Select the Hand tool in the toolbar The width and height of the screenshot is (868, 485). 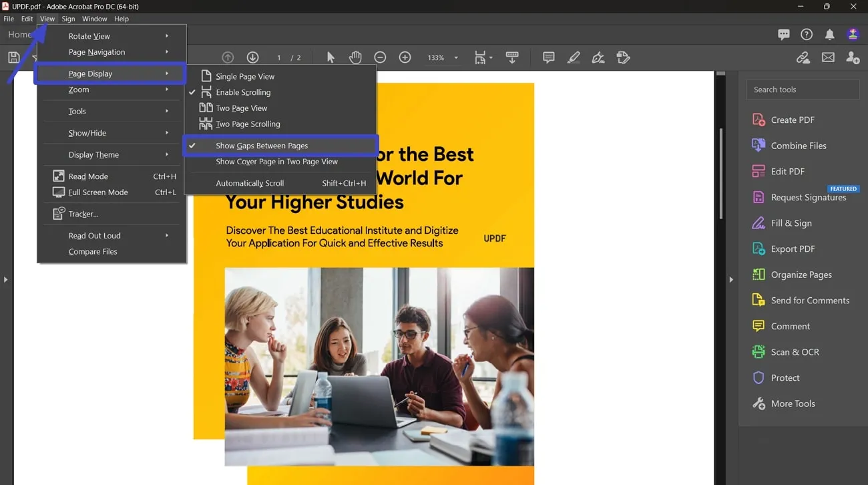point(355,57)
